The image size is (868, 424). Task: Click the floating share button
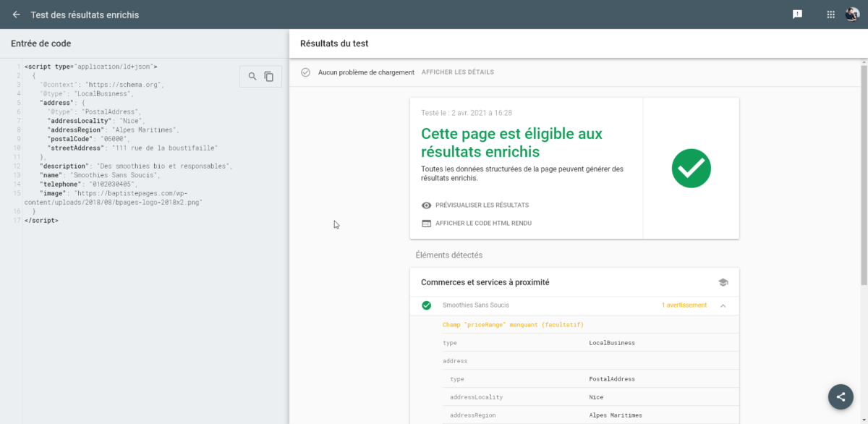tap(841, 397)
